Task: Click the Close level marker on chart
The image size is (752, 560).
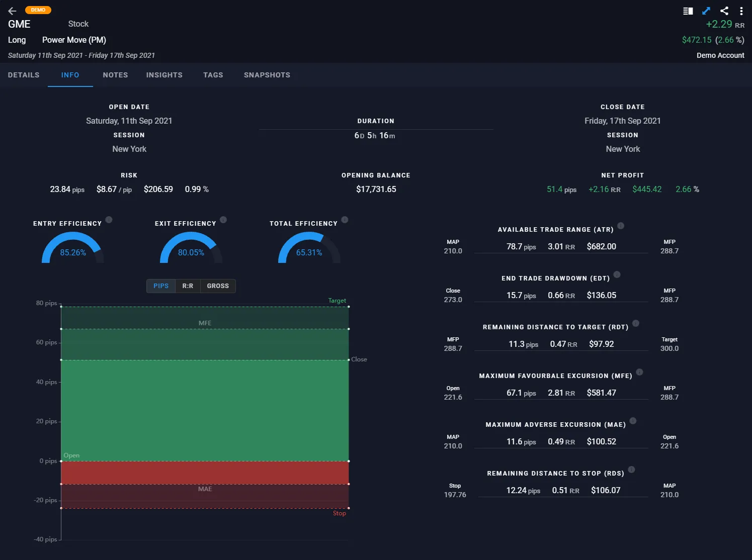Action: [359, 359]
